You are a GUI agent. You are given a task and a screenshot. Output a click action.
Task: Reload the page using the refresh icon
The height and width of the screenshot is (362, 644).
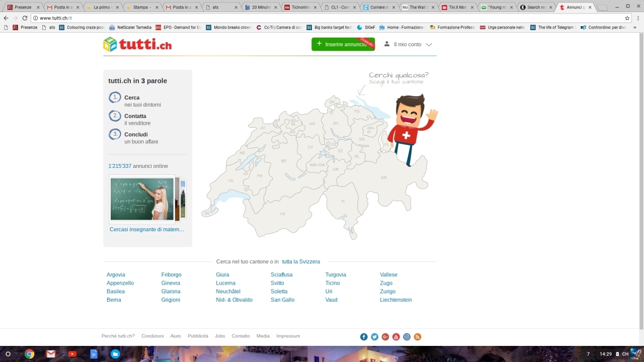[x=25, y=18]
